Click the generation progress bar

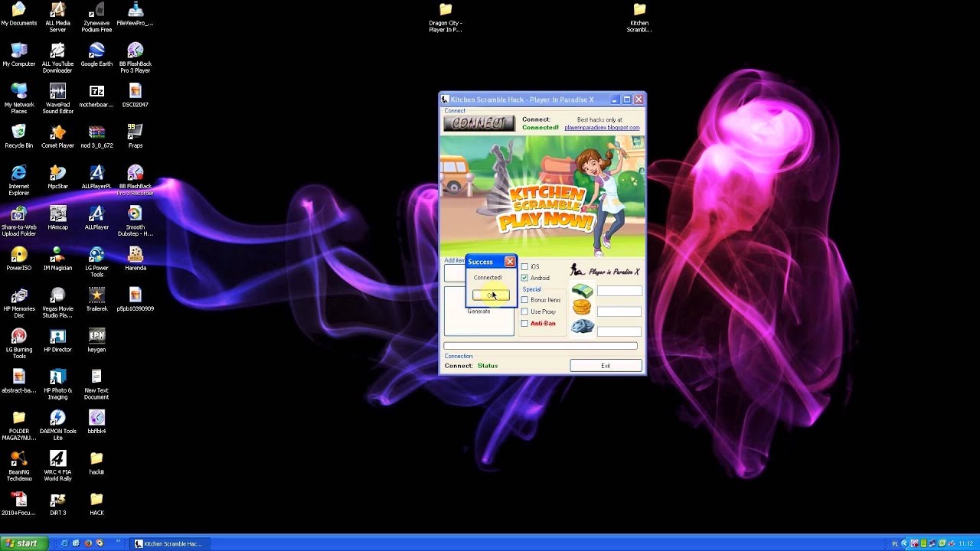click(x=541, y=346)
